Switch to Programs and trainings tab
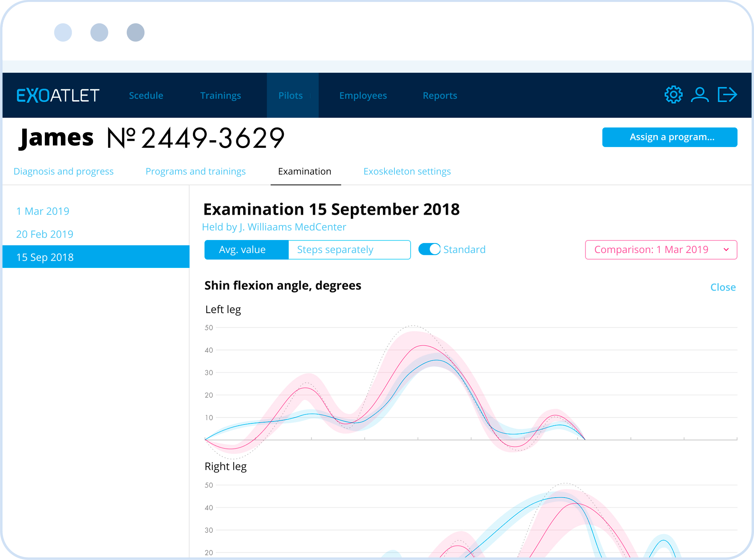 [x=195, y=171]
